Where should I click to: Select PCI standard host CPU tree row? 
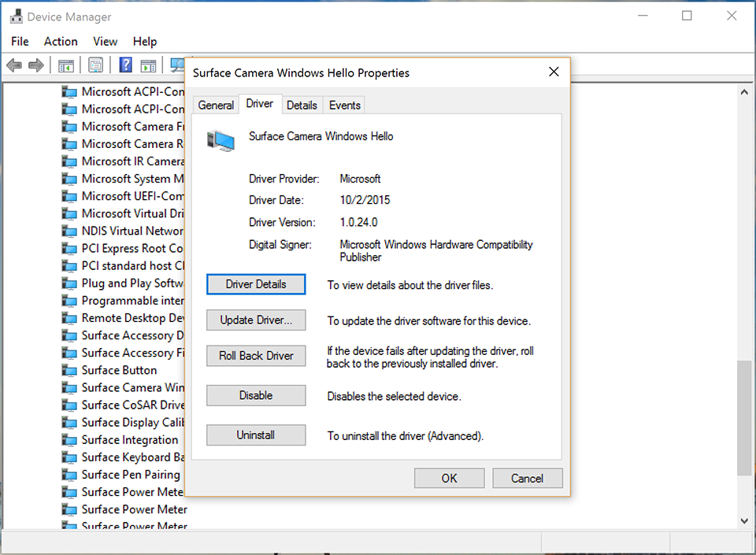tap(124, 266)
